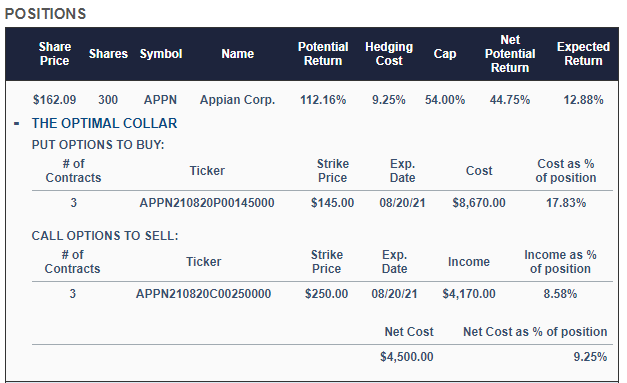Click the call ticker APPN210820C00250000
This screenshot has height=383, width=627.
[x=204, y=294]
